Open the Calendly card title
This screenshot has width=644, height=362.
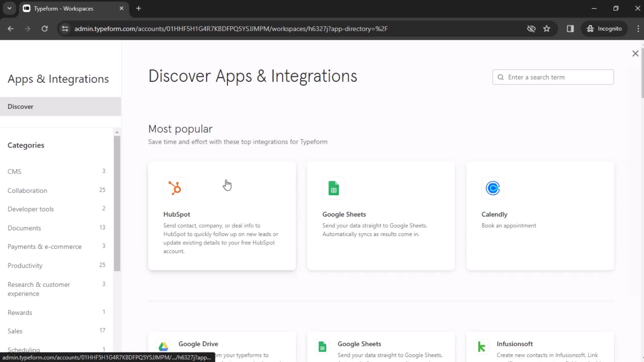[x=494, y=215]
